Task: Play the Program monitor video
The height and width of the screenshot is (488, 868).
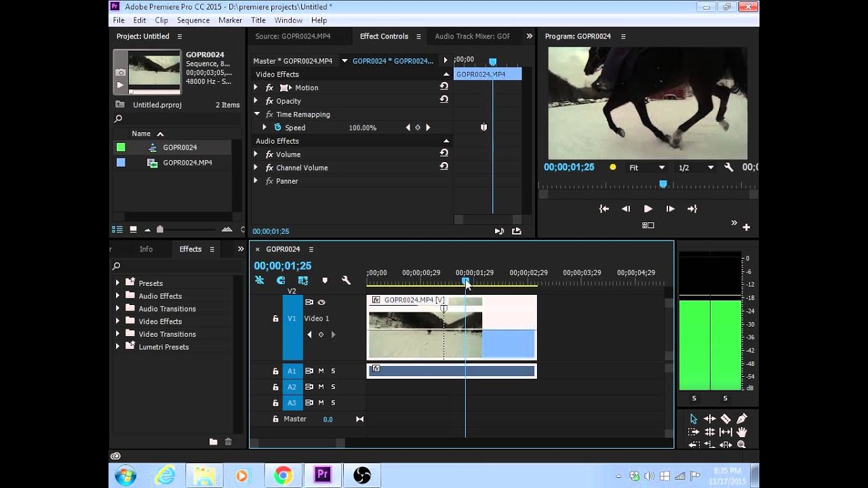Action: 648,209
